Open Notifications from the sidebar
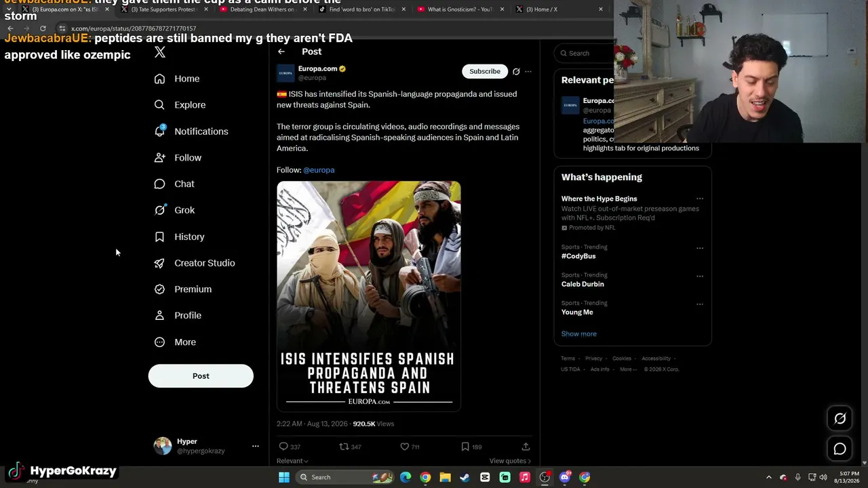Image resolution: width=868 pixels, height=488 pixels. tap(191, 131)
